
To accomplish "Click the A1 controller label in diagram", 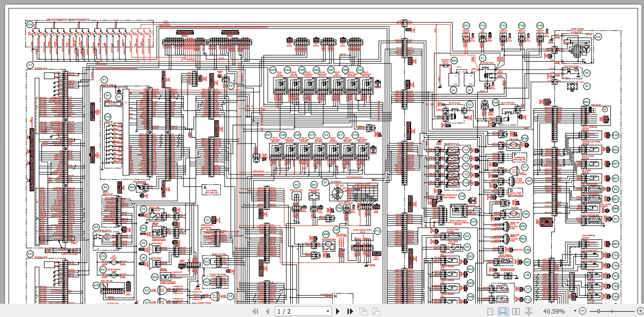I will coord(30,65).
